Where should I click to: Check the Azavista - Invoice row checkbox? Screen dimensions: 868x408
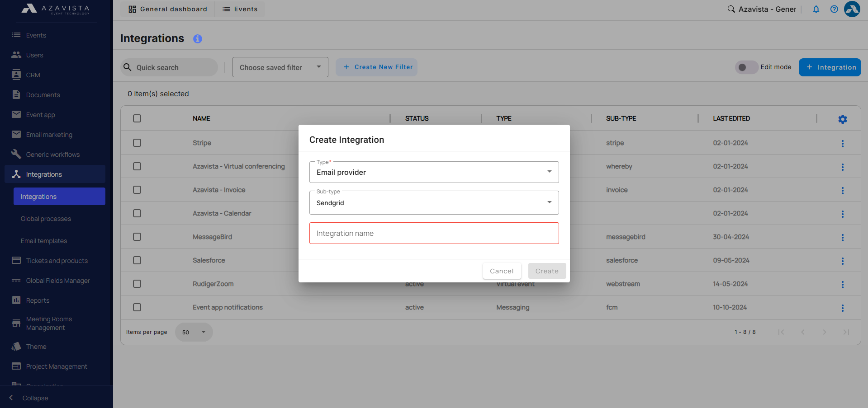pos(137,190)
